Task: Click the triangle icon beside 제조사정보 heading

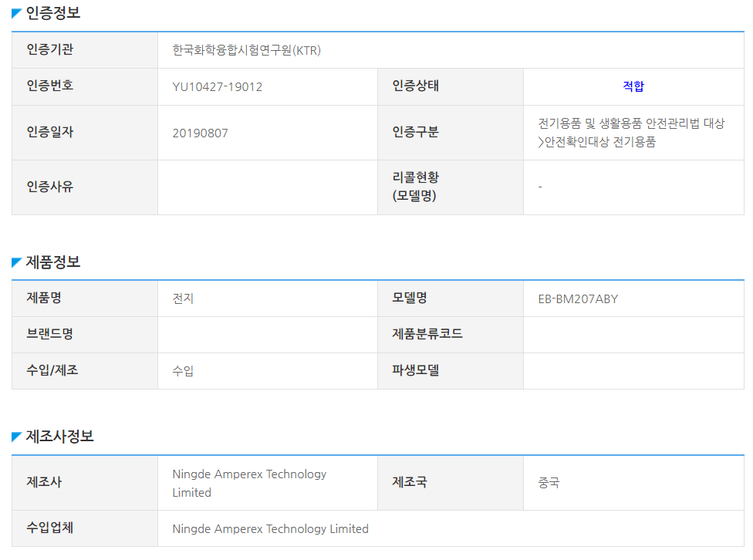Action: (16, 437)
